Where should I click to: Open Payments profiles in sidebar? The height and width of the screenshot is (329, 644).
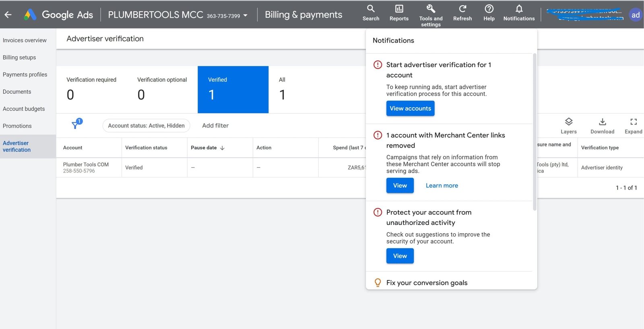point(25,74)
